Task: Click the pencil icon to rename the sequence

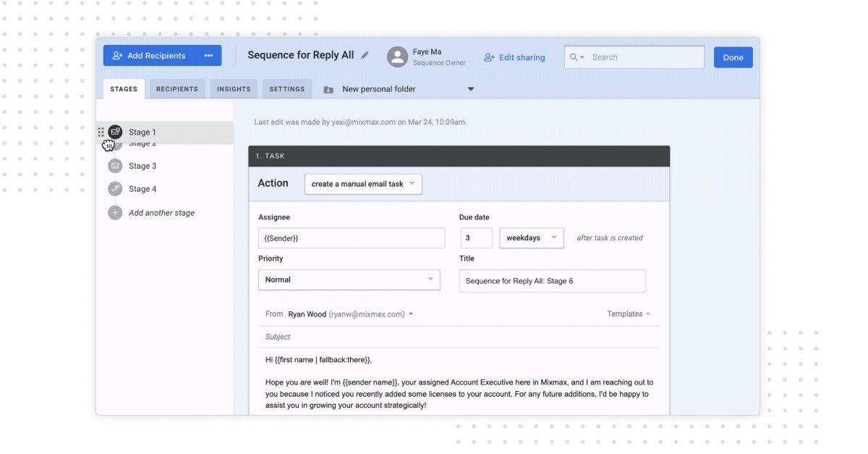Action: tap(365, 54)
